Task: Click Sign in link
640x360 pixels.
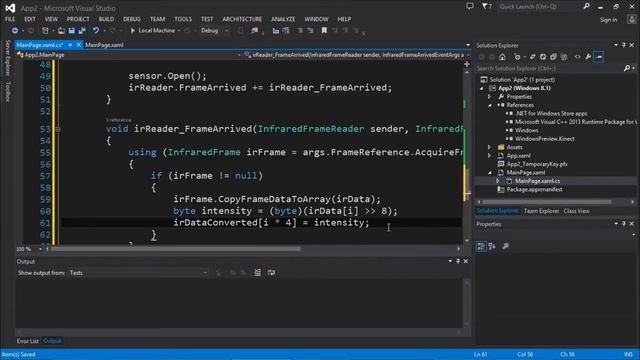Action: (x=608, y=20)
